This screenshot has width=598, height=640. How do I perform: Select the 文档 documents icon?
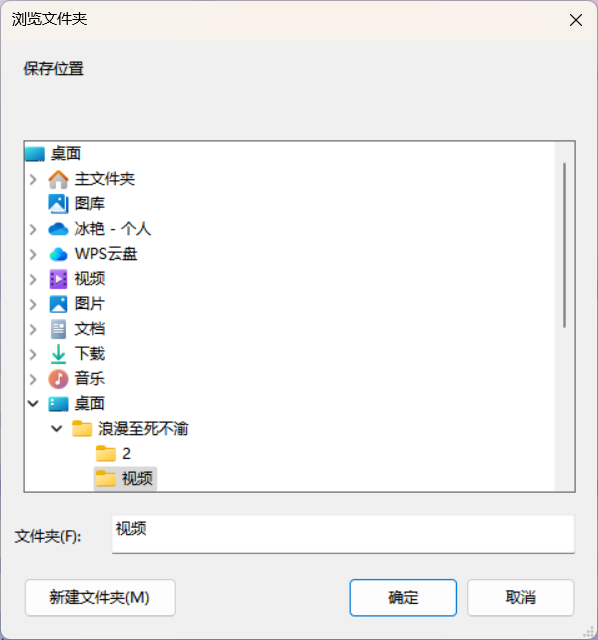click(x=58, y=329)
